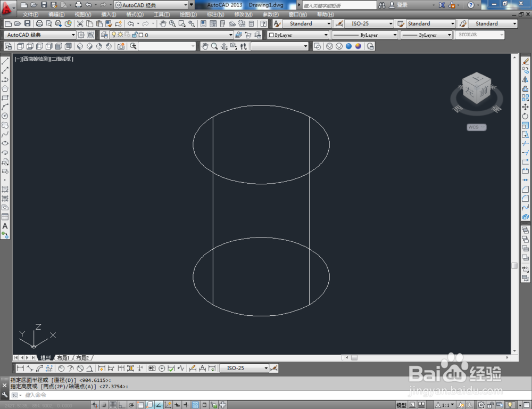Screen dimensions: 532x409
Task: Select the Table tool in Draw toolbar
Action: [5, 217]
